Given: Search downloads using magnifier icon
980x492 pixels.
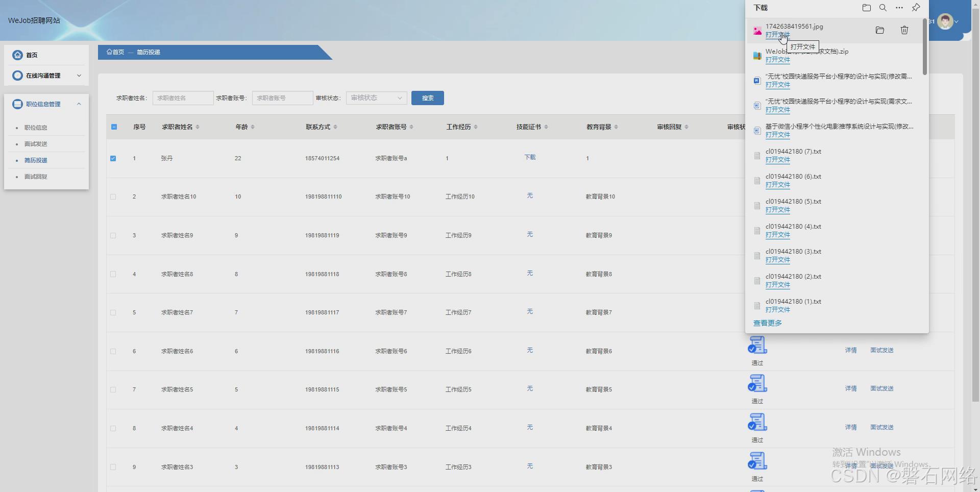Looking at the screenshot, I should 883,8.
